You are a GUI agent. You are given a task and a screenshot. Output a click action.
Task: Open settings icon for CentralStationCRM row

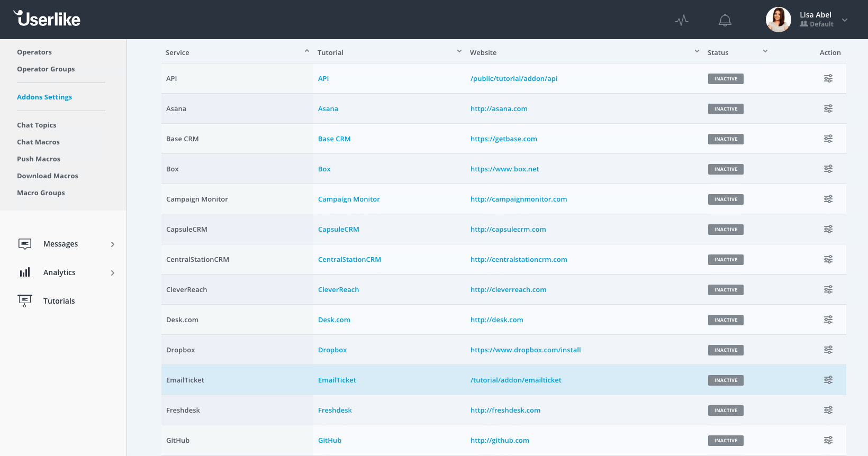(x=828, y=259)
